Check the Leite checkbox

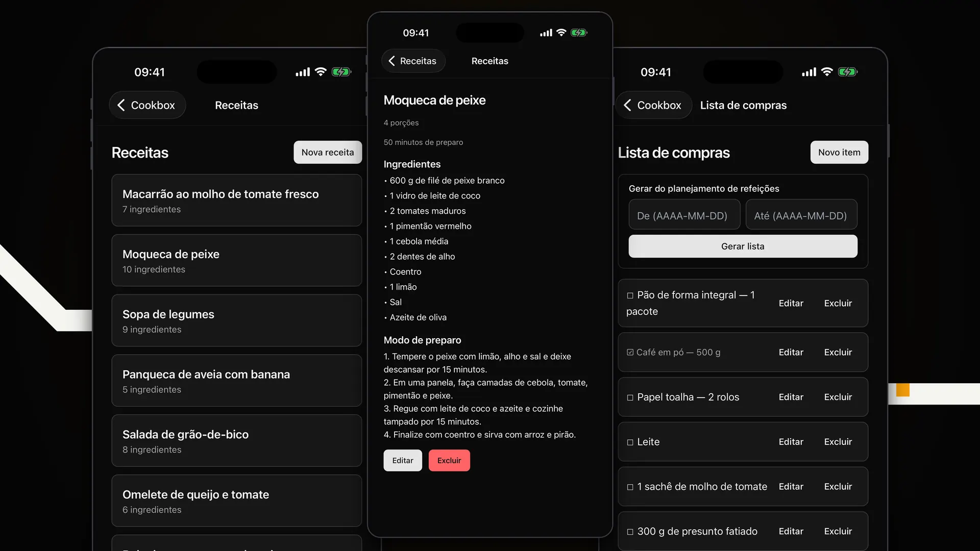coord(630,442)
